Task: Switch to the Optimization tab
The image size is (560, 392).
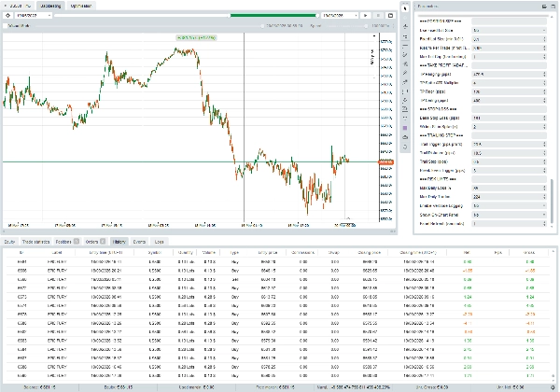Action: (x=81, y=6)
